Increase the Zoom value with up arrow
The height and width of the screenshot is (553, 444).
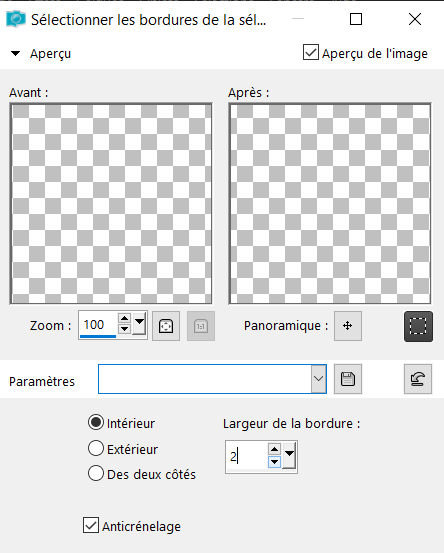tap(124, 318)
